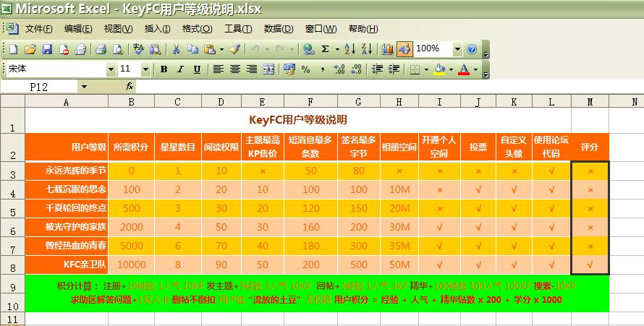Click the Open file folder icon

pyautogui.click(x=30, y=50)
